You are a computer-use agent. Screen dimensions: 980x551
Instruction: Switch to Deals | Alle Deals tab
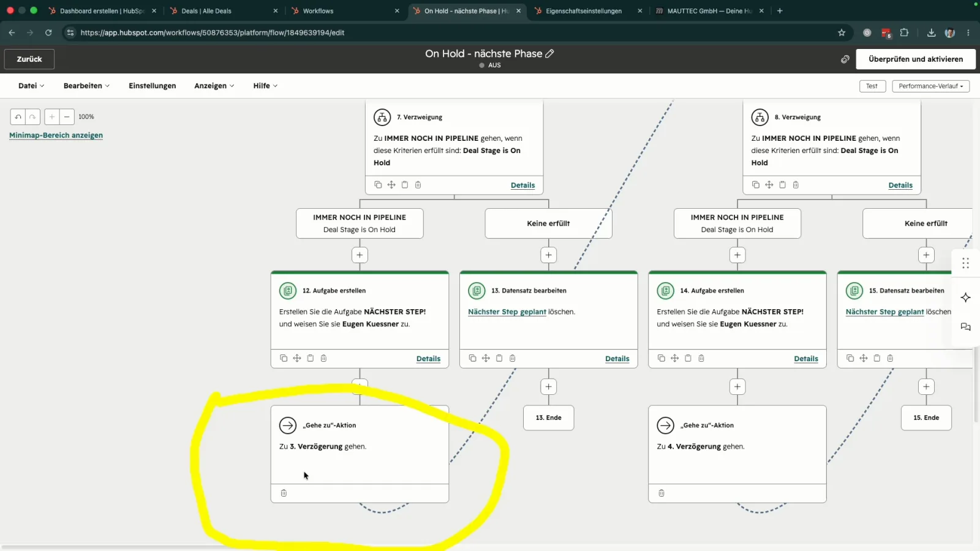click(x=224, y=11)
